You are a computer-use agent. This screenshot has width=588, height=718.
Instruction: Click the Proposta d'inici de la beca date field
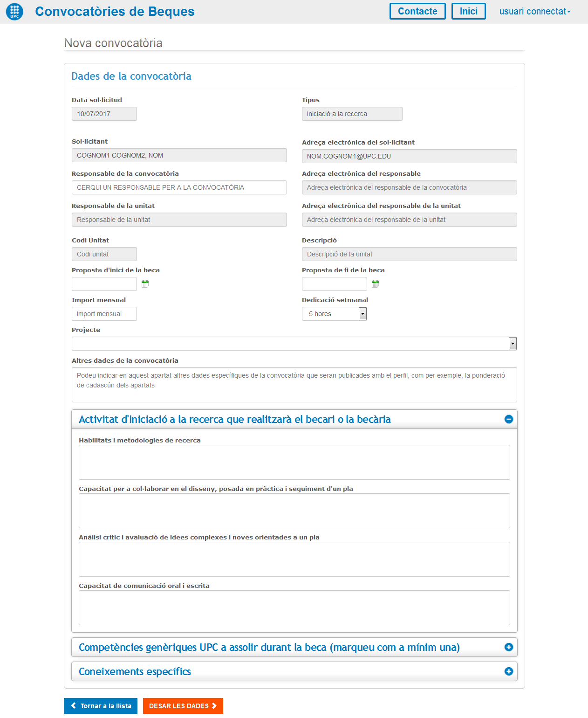click(104, 284)
